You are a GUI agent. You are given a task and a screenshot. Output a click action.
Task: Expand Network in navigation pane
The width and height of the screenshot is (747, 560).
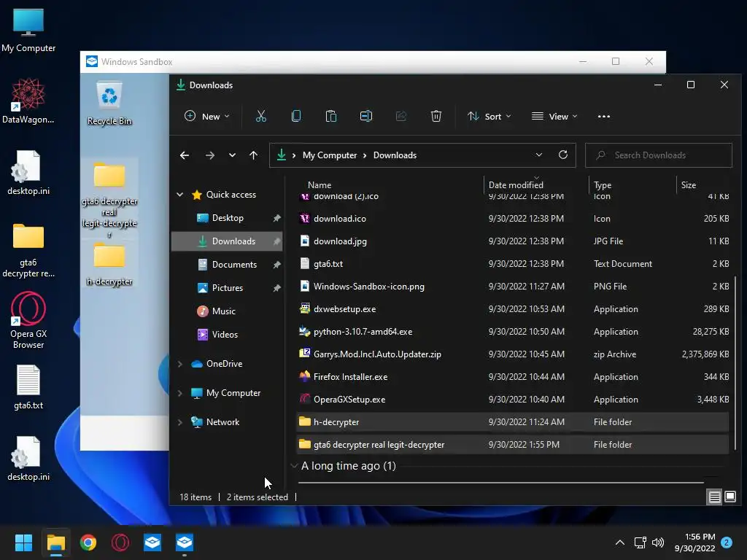tap(180, 422)
